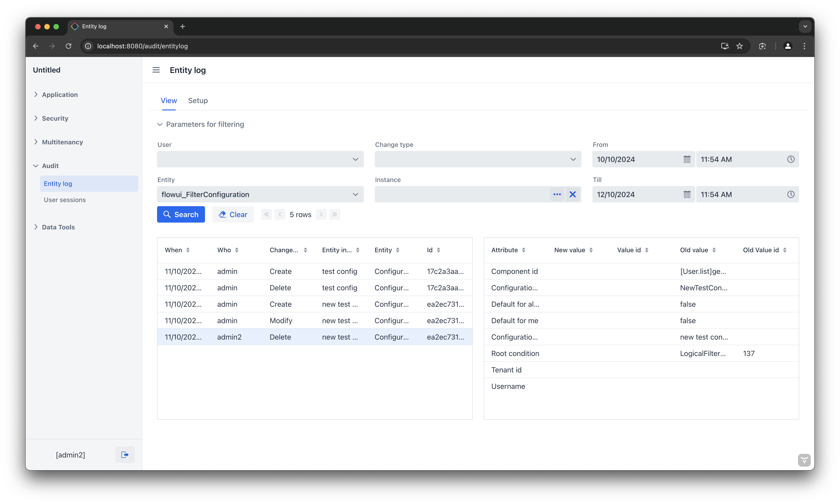Go back in browser history
Image resolution: width=840 pixels, height=504 pixels.
coord(36,46)
